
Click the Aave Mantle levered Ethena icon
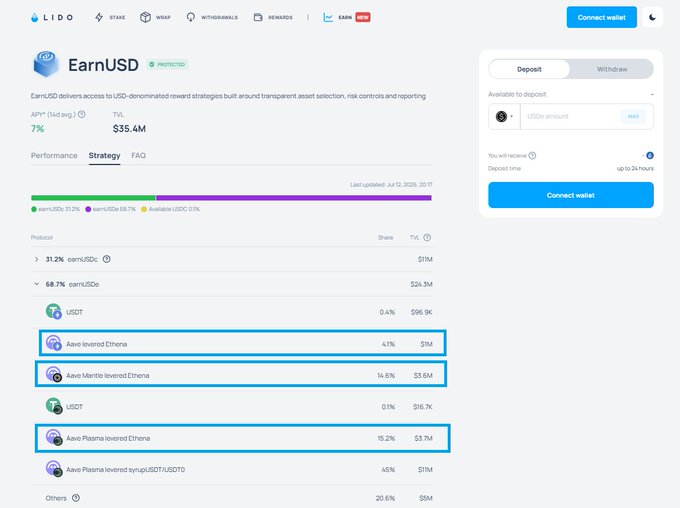point(54,374)
